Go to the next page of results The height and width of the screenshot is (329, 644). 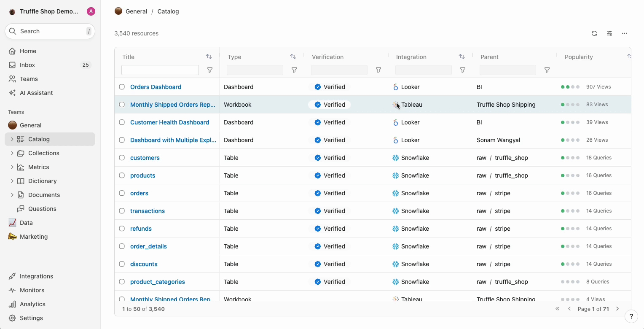pyautogui.click(x=617, y=309)
